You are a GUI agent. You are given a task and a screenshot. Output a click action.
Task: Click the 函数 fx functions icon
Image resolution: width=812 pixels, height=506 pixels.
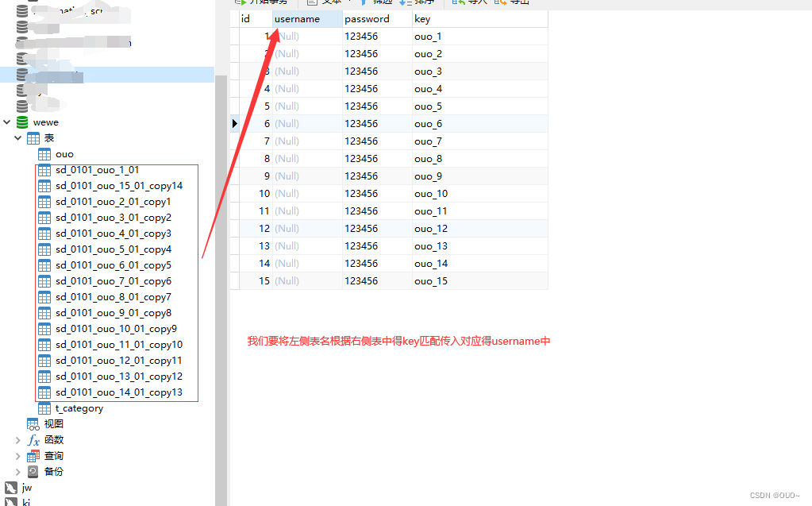coord(33,440)
